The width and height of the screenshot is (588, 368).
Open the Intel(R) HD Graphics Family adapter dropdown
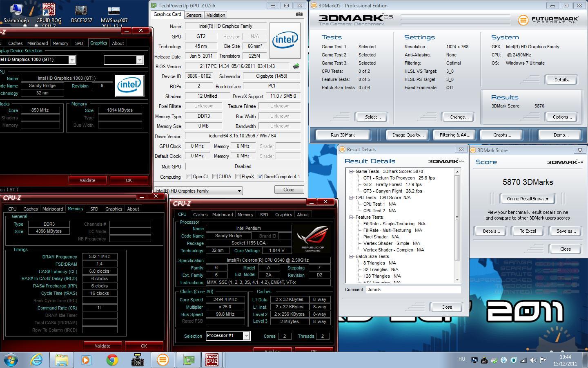tap(198, 191)
